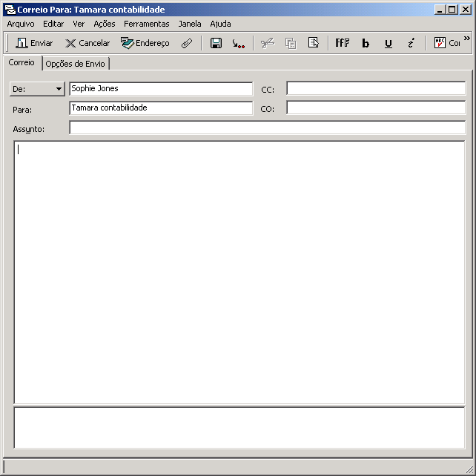Copy selection with copy icon

[x=291, y=43]
